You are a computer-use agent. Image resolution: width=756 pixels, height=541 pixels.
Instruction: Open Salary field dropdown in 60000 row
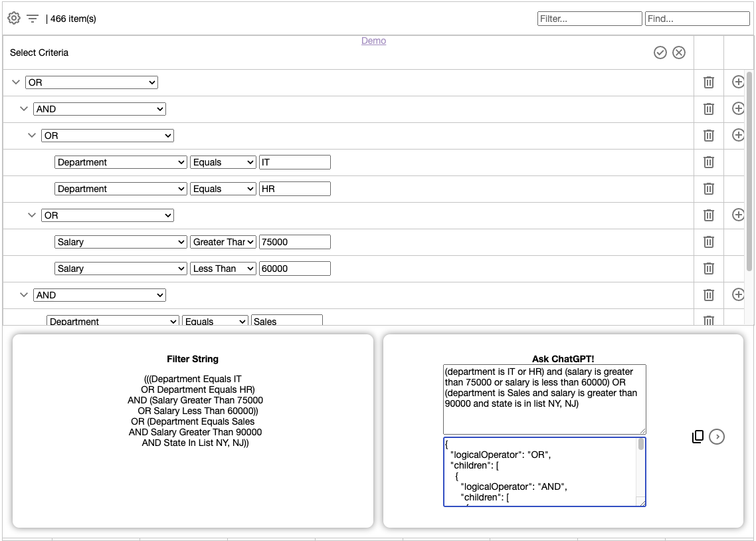pyautogui.click(x=120, y=268)
